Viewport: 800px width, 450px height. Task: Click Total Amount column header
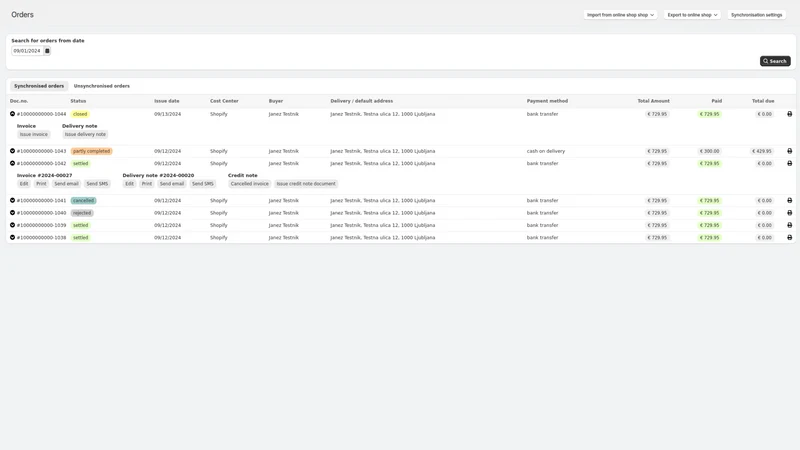654,101
